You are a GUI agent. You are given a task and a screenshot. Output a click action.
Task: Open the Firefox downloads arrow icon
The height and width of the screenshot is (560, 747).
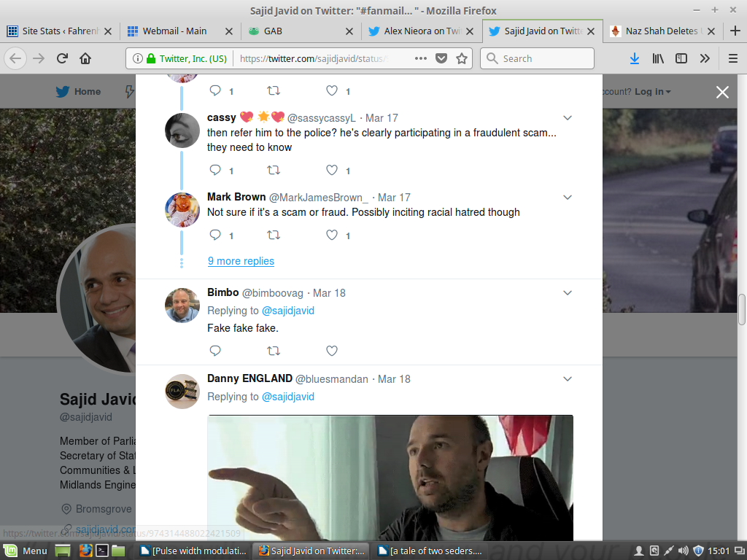coord(635,58)
